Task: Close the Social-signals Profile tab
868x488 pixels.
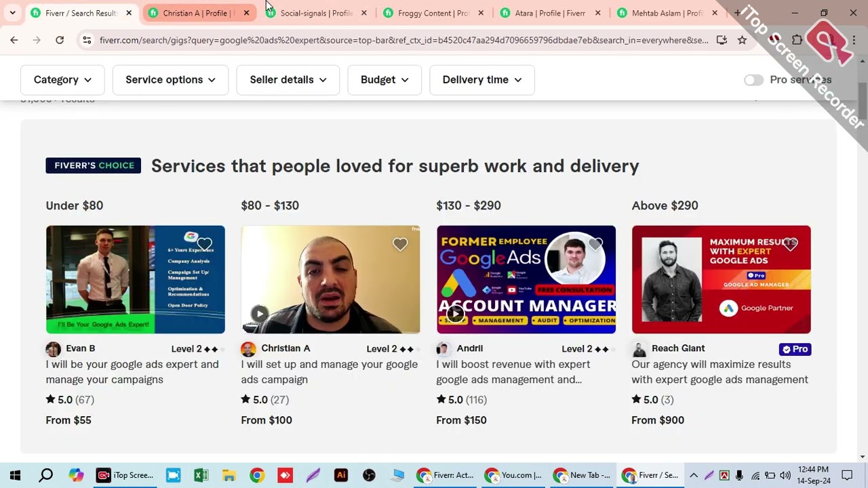Action: click(363, 13)
